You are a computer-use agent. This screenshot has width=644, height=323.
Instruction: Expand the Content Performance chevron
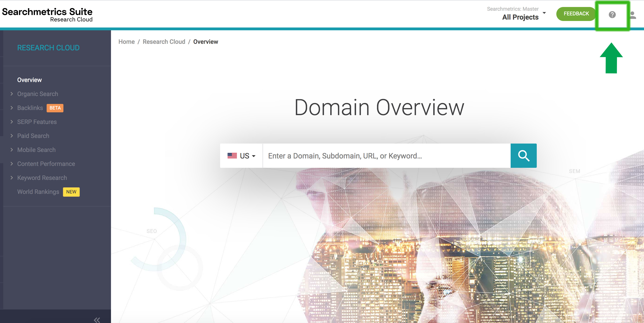[x=11, y=164]
